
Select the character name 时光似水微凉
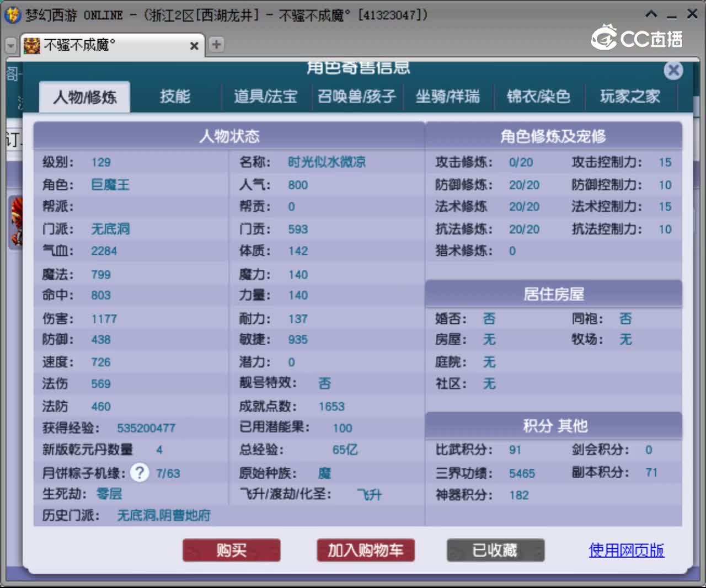click(327, 162)
